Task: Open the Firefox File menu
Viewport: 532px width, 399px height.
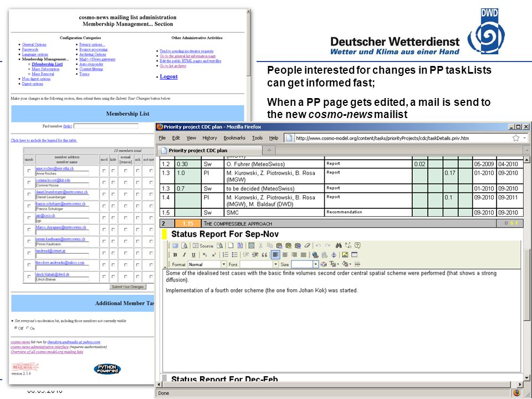Action: click(162, 138)
